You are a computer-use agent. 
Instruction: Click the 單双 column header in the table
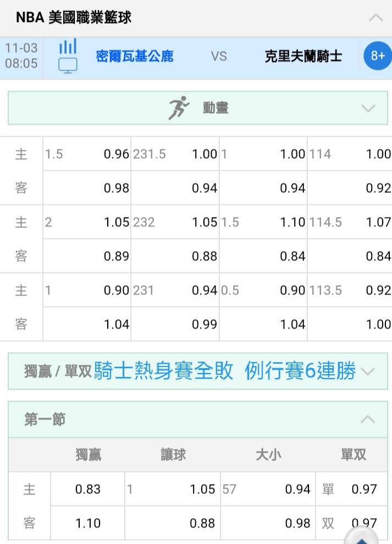click(x=354, y=454)
